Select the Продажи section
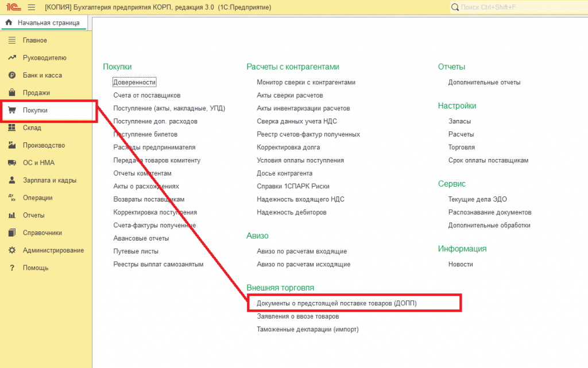Viewport: 588px width, 368px height. click(x=36, y=92)
